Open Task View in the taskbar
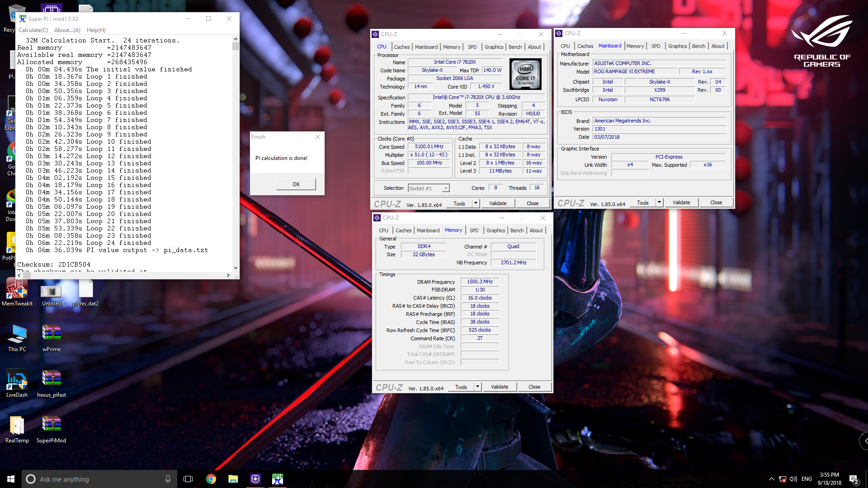The width and height of the screenshot is (868, 488). pos(188,479)
